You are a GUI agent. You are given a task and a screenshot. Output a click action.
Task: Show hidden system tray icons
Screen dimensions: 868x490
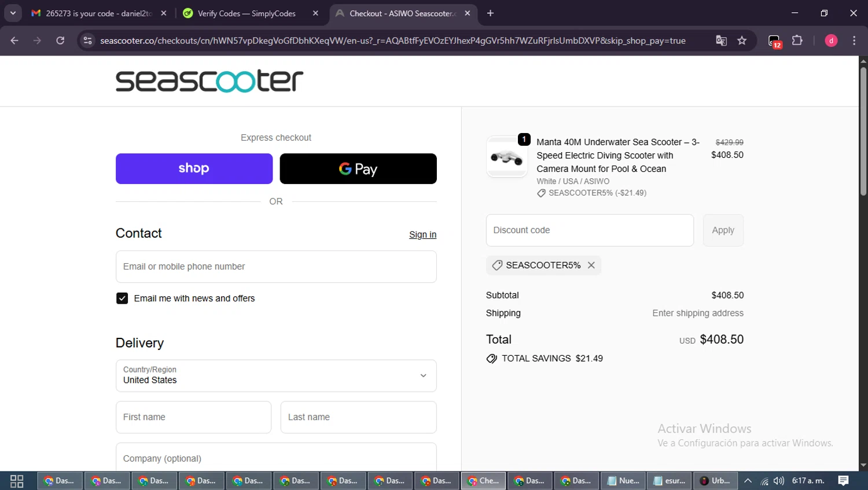(748, 481)
